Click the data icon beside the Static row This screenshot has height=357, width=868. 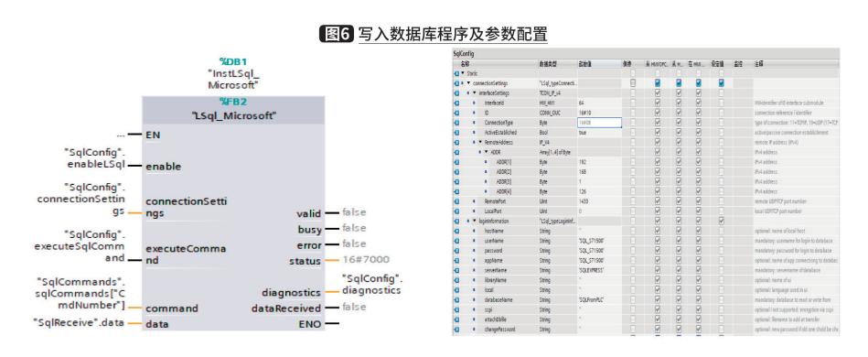(456, 73)
